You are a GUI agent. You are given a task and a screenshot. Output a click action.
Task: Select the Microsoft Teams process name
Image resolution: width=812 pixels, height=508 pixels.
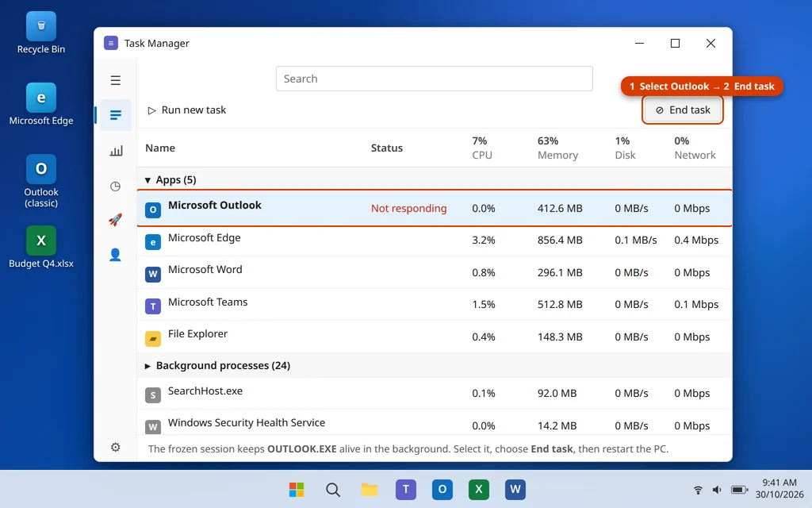click(x=208, y=302)
